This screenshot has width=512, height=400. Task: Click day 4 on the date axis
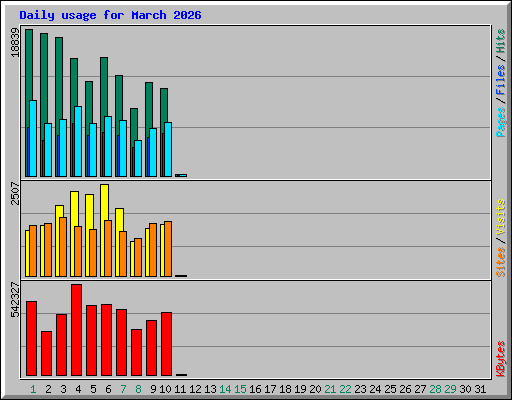78,389
